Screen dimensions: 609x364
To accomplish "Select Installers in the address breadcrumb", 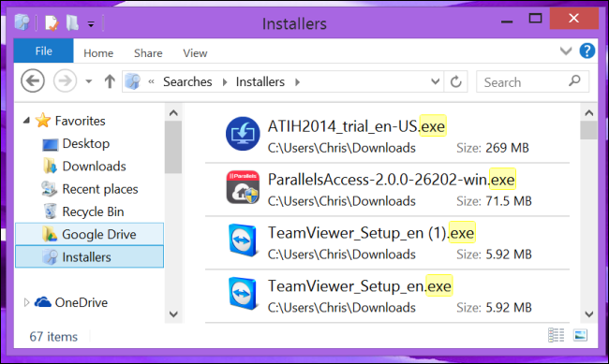I will [x=260, y=82].
